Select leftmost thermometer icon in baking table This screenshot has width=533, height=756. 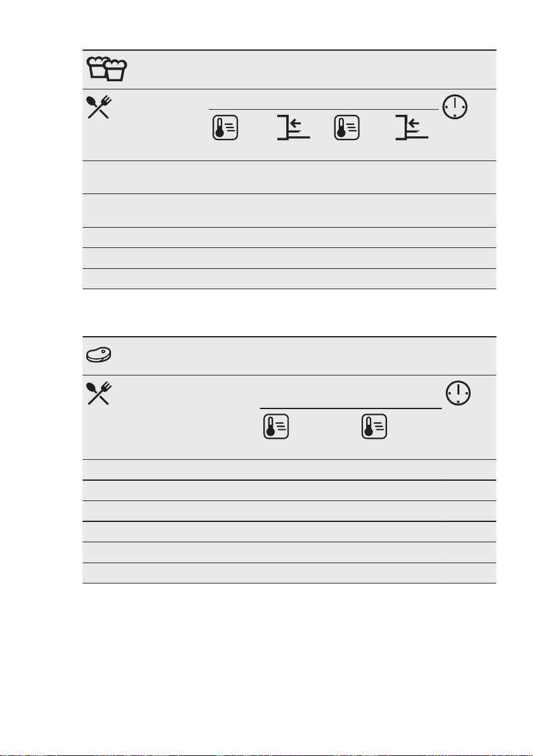[225, 127]
